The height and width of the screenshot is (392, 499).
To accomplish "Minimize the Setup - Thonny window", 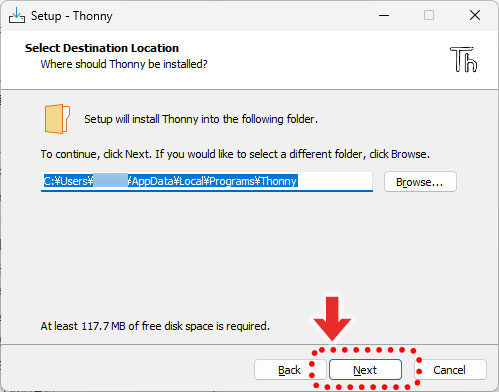I will click(384, 15).
